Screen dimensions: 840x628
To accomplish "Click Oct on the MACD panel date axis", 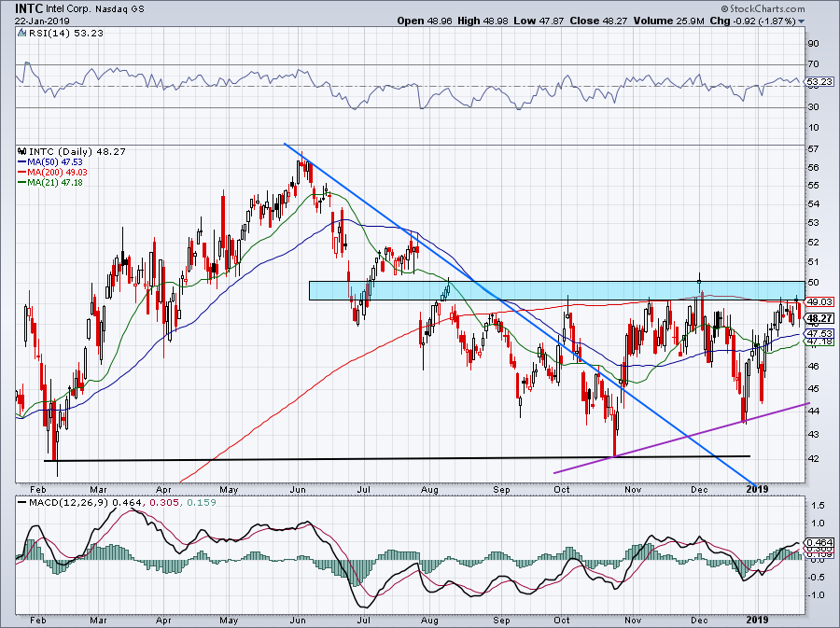I will click(562, 621).
